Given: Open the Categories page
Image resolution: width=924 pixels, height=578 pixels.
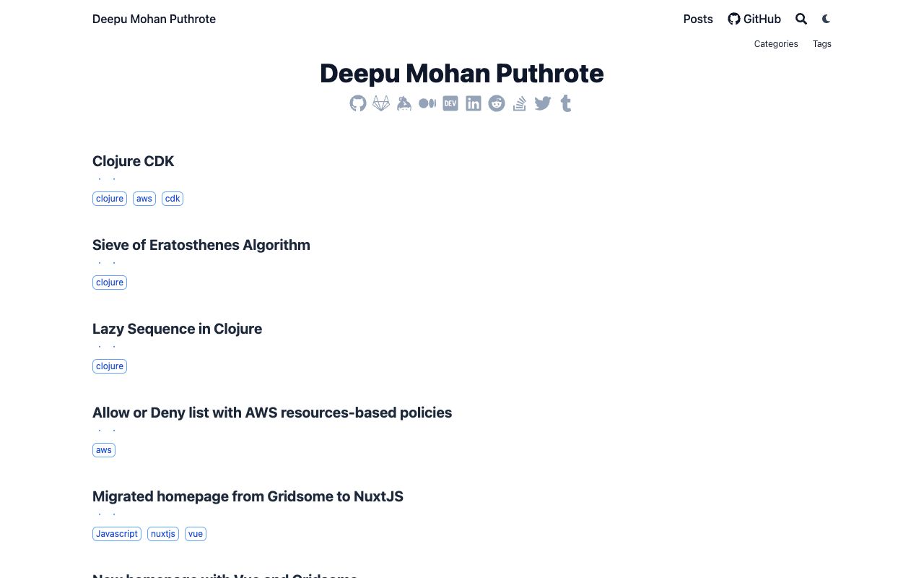Looking at the screenshot, I should point(776,44).
